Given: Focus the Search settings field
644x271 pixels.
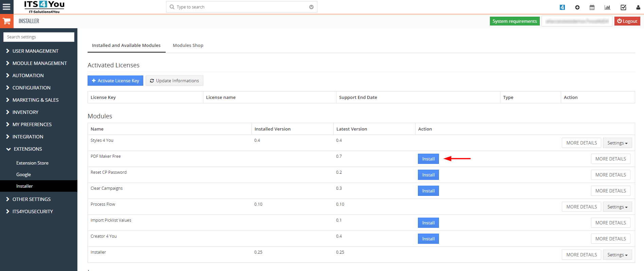Looking at the screenshot, I should coord(39,37).
